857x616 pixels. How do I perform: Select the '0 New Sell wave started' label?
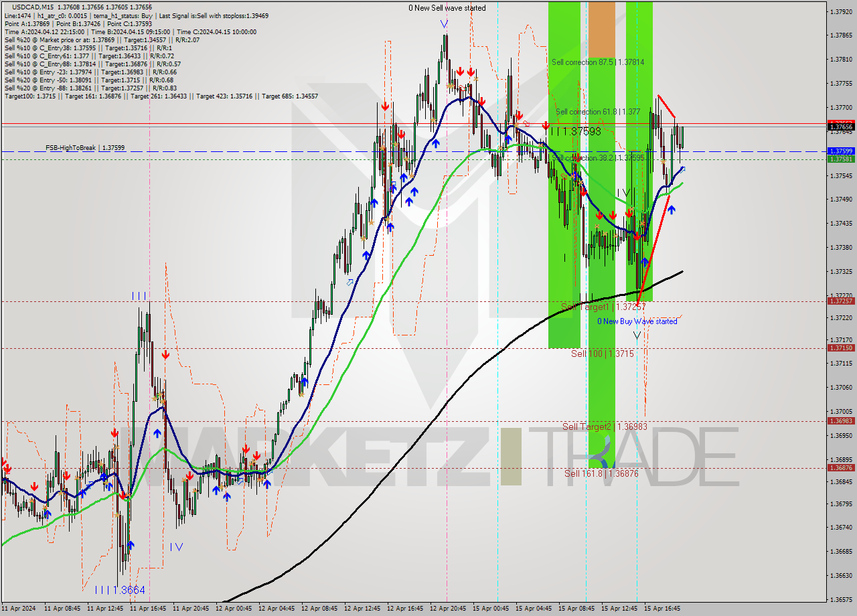[447, 8]
